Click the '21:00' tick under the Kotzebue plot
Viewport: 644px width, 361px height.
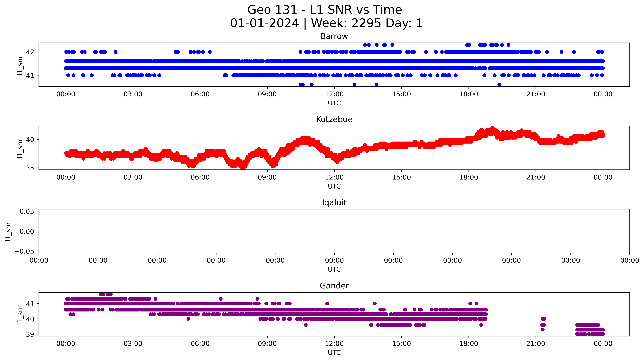[x=536, y=177]
